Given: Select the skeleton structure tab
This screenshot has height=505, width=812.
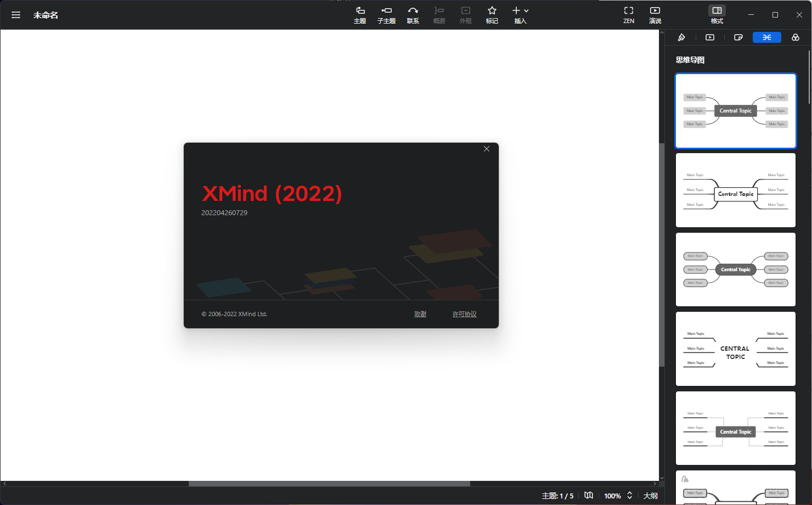Looking at the screenshot, I should (x=767, y=37).
